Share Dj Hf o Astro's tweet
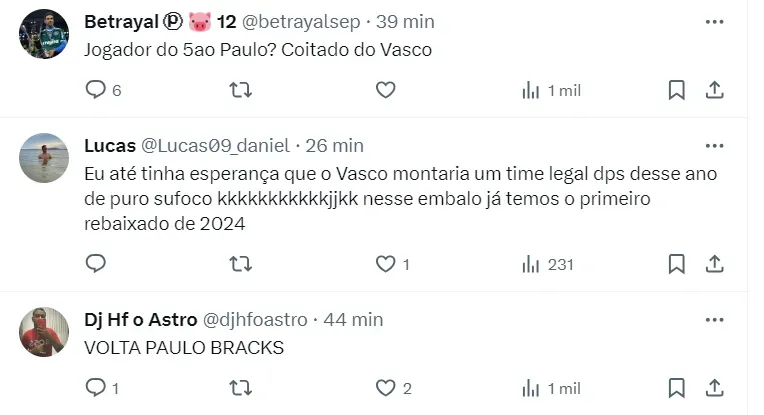The width and height of the screenshot is (764, 415). (715, 388)
